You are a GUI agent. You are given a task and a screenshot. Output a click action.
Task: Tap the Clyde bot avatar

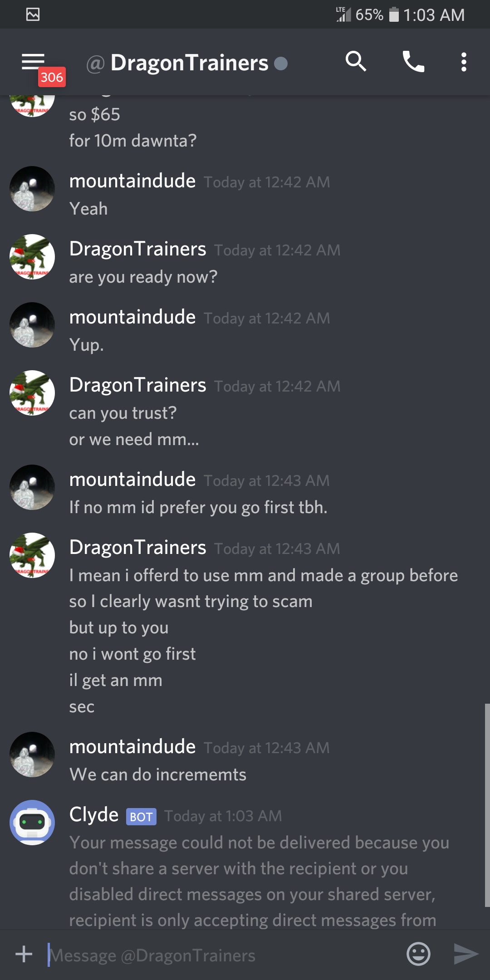click(x=32, y=823)
